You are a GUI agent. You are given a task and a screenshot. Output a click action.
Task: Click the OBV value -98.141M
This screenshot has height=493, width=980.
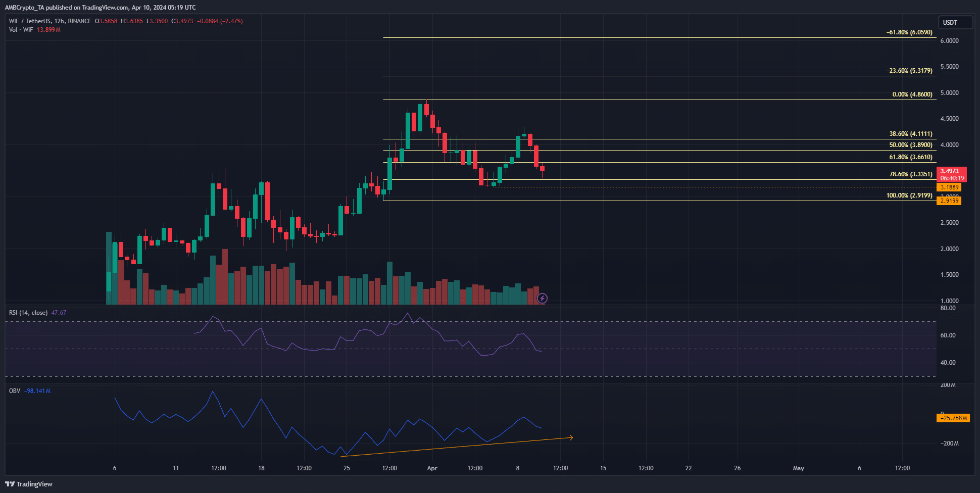[x=37, y=391]
